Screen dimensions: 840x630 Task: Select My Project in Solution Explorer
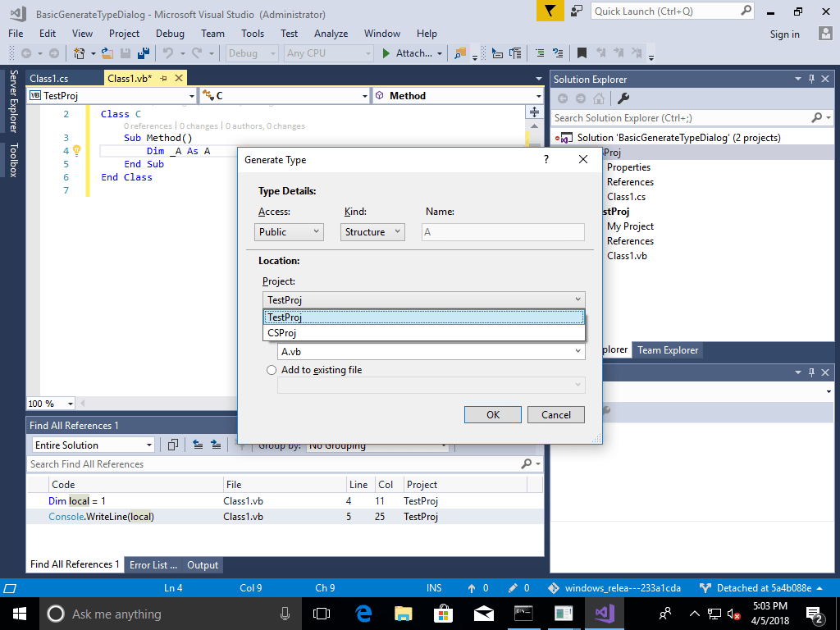[630, 226]
